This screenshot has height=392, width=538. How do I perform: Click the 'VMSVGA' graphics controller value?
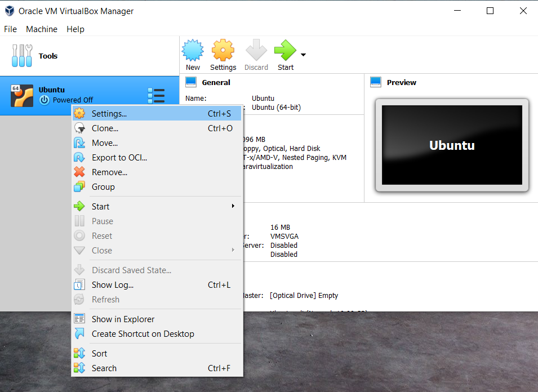tap(284, 237)
